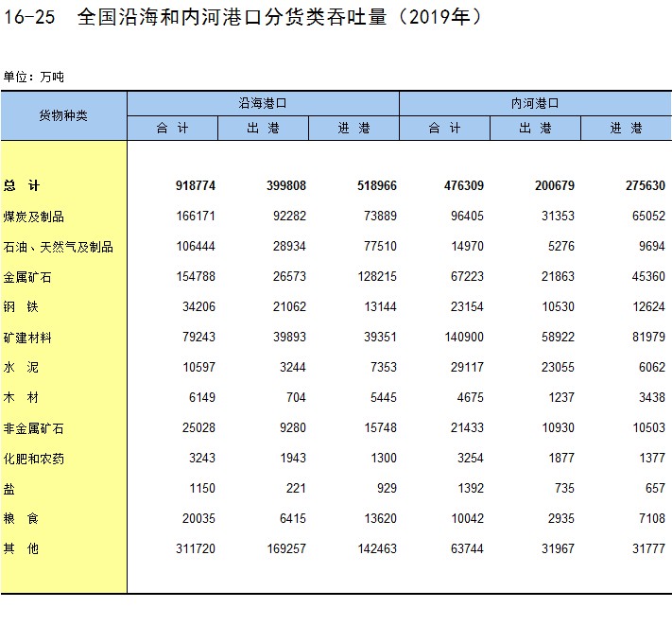Screen dimensions: 672x625
Task: Click the building materials value 79243
Action: (198, 337)
